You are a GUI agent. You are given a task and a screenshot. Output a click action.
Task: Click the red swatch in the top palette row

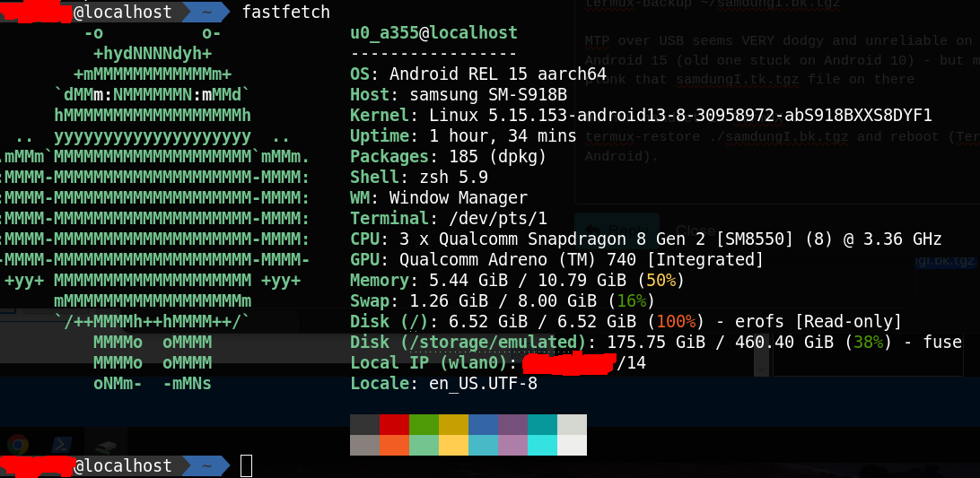[x=394, y=424]
